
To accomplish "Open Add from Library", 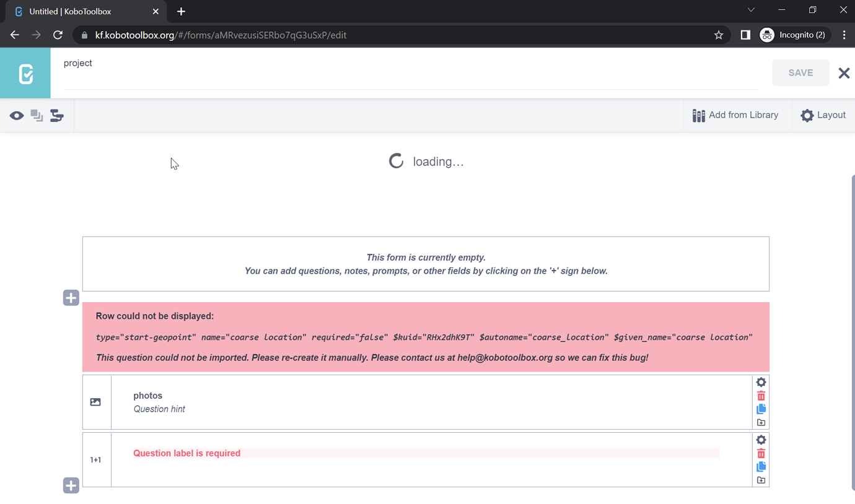I will pos(737,115).
